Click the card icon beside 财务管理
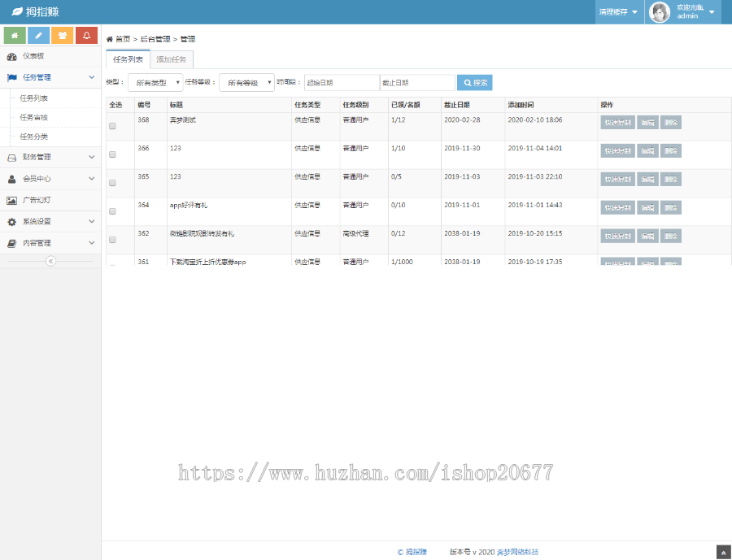Viewport: 732px width, 560px height. [x=11, y=158]
